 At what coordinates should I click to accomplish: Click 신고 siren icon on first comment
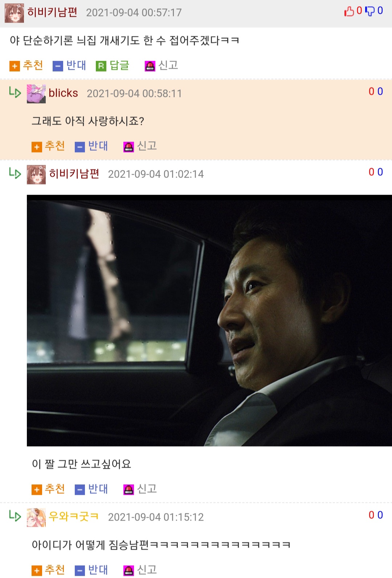[150, 66]
